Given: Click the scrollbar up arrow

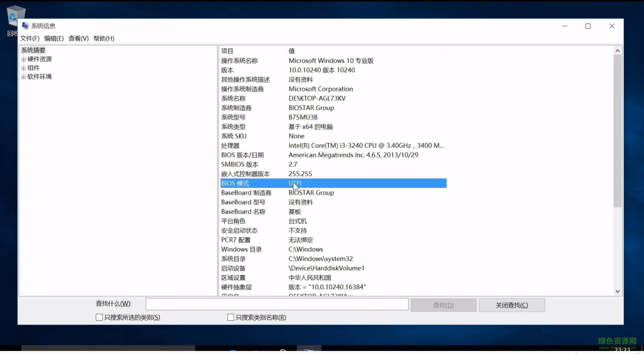Looking at the screenshot, I should [617, 50].
